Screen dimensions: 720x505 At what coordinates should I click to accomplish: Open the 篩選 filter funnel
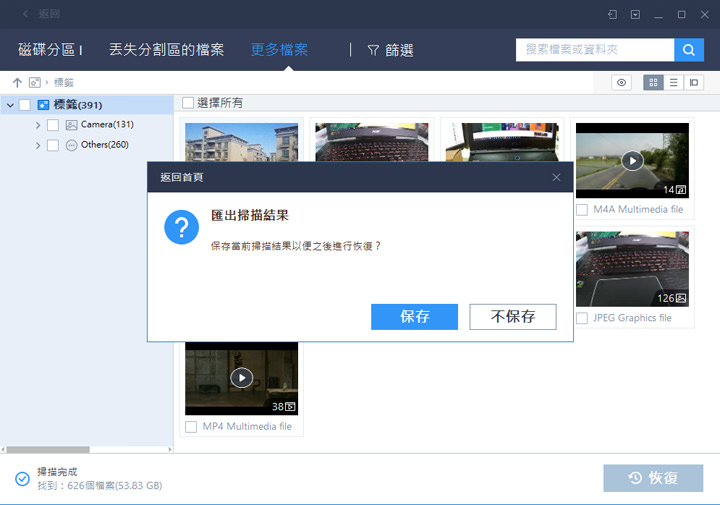pos(389,50)
